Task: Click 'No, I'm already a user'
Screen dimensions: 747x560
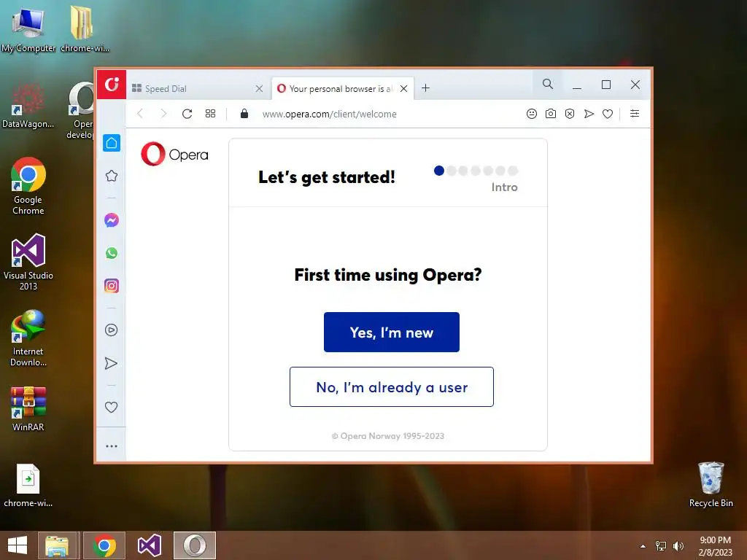Action: [x=392, y=386]
